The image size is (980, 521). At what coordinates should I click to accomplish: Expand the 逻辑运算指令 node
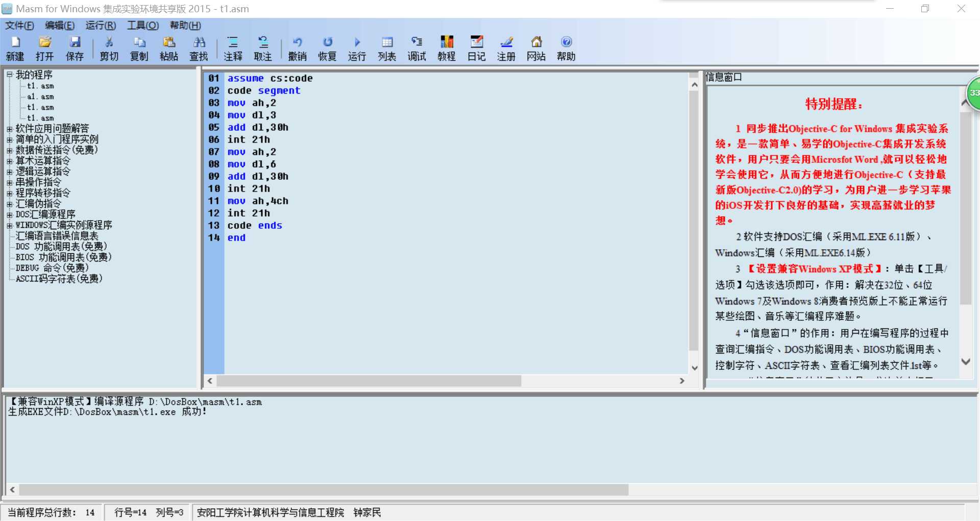click(x=9, y=172)
